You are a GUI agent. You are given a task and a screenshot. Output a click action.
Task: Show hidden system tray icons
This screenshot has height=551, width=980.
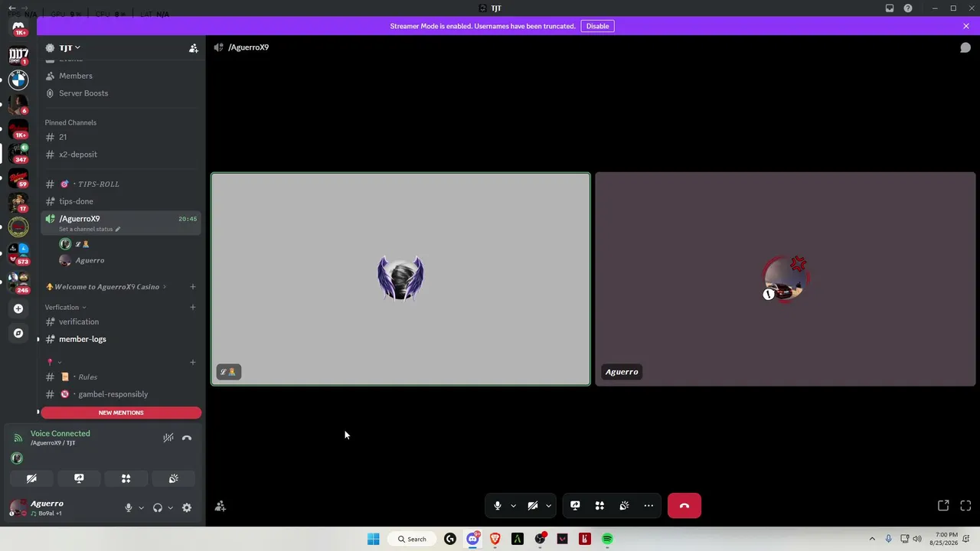pos(872,540)
